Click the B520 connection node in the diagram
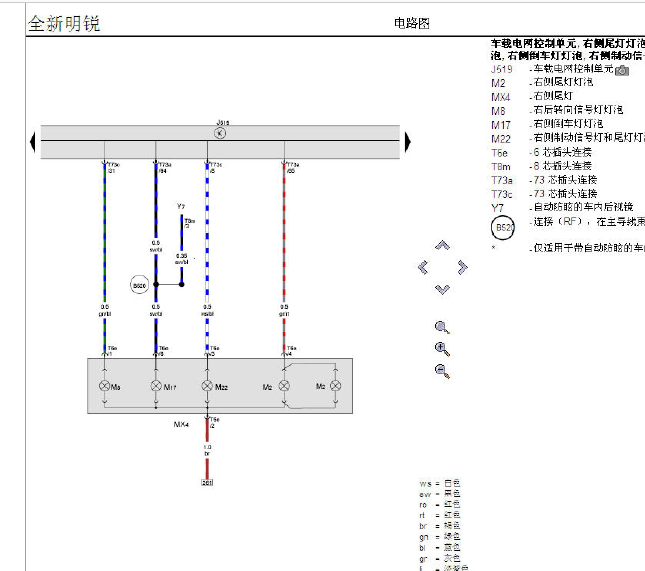645x571 pixels. click(139, 285)
